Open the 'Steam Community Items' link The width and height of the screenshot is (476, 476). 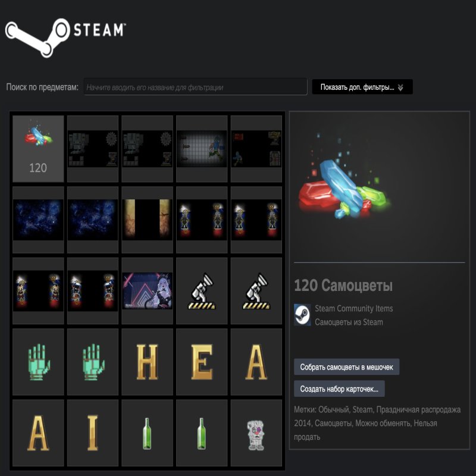click(353, 308)
